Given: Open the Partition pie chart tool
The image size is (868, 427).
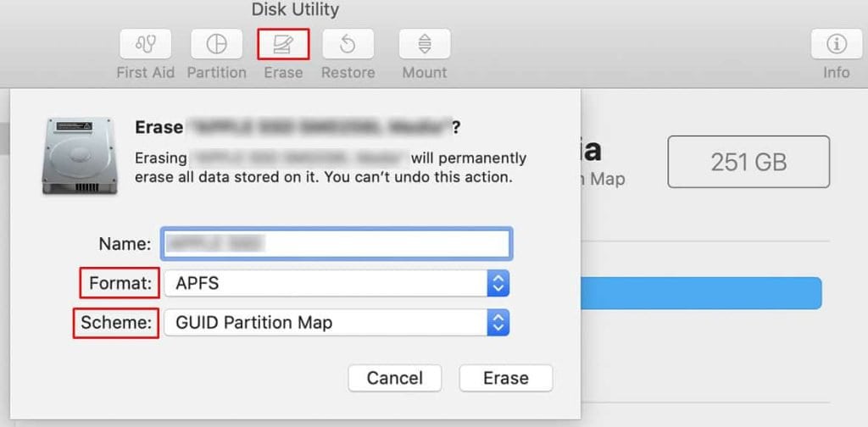Looking at the screenshot, I should click(216, 44).
